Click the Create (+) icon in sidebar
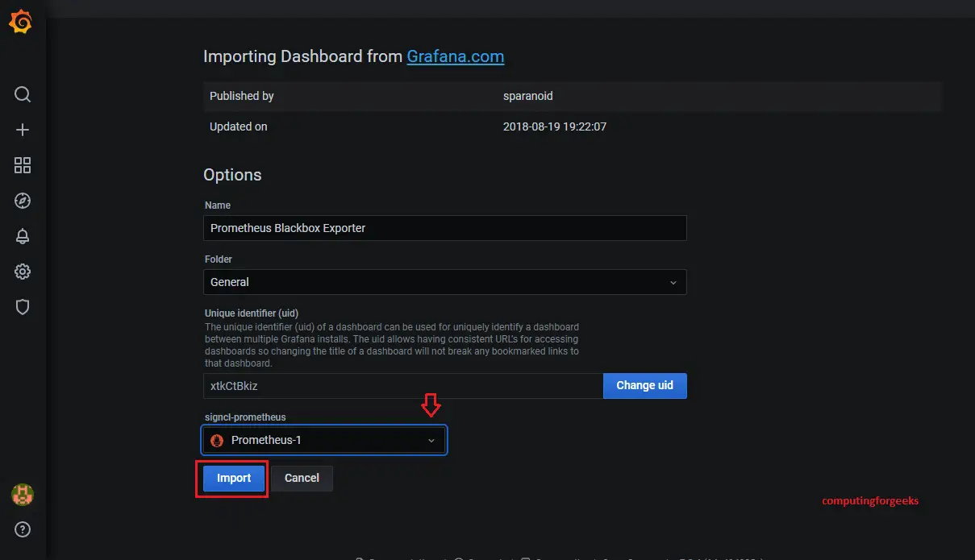This screenshot has height=560, width=975. click(x=22, y=130)
